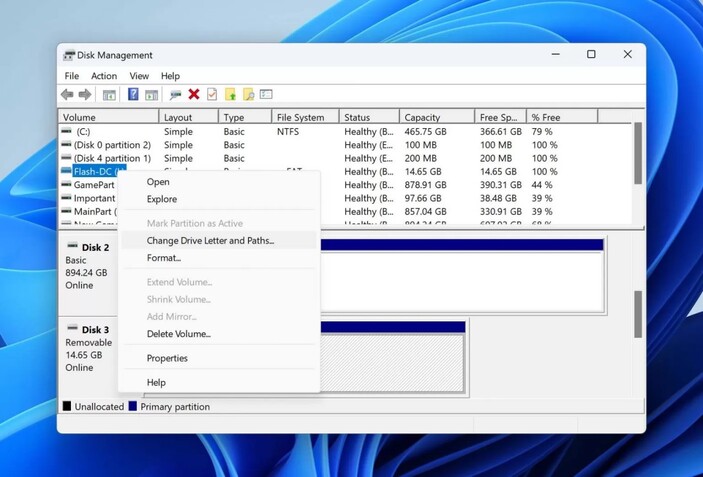Click the Show/Hide Console Tree icon

[x=109, y=95]
